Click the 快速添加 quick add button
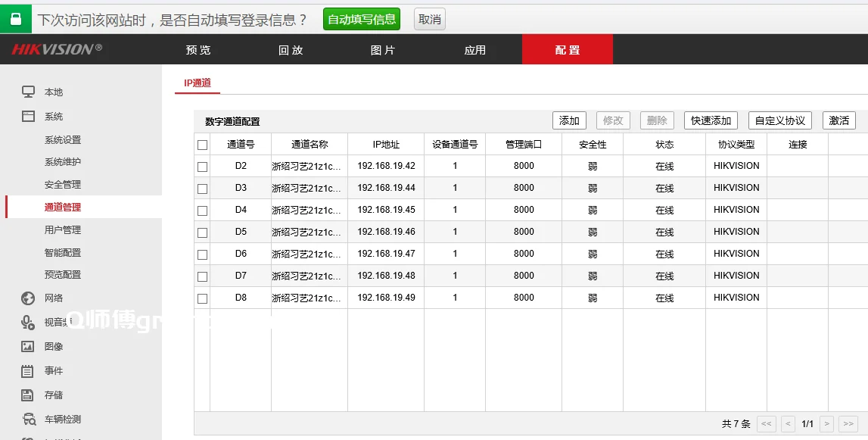 [711, 120]
